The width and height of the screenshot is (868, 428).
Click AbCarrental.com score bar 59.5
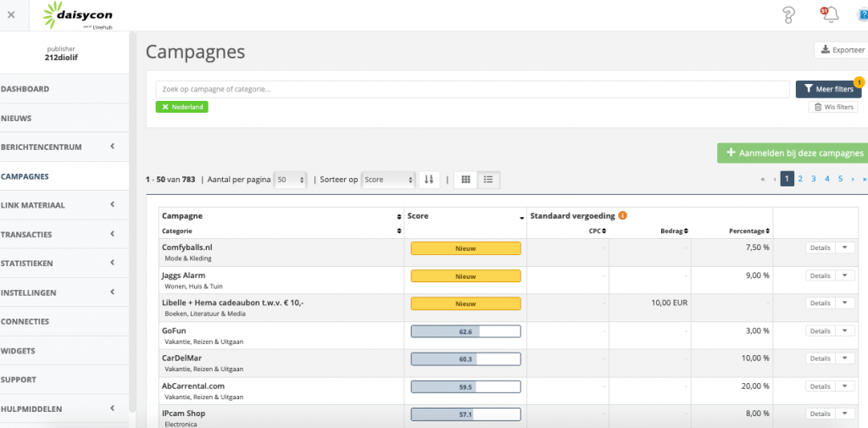[x=465, y=386]
